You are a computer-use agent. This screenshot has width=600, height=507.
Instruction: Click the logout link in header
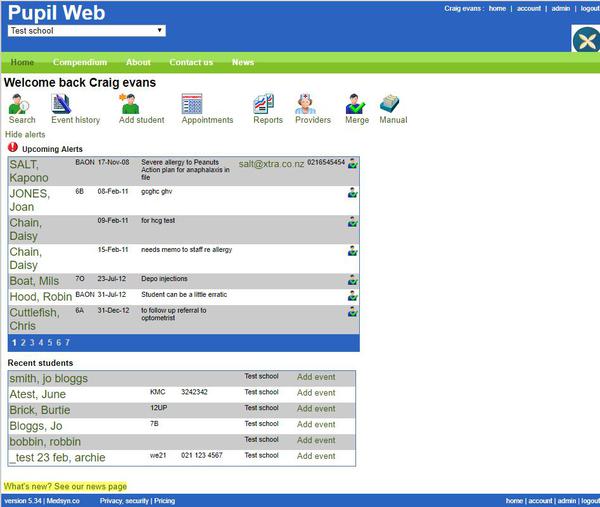click(x=589, y=8)
